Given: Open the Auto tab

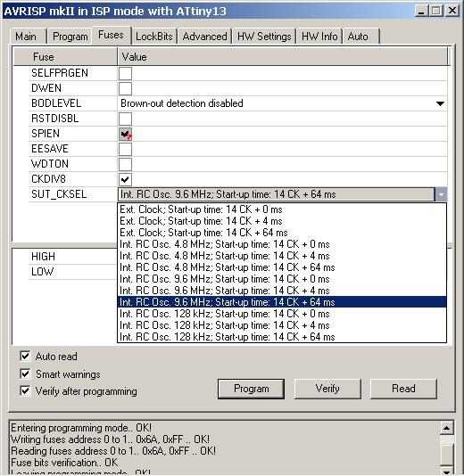Looking at the screenshot, I should click(x=361, y=37).
